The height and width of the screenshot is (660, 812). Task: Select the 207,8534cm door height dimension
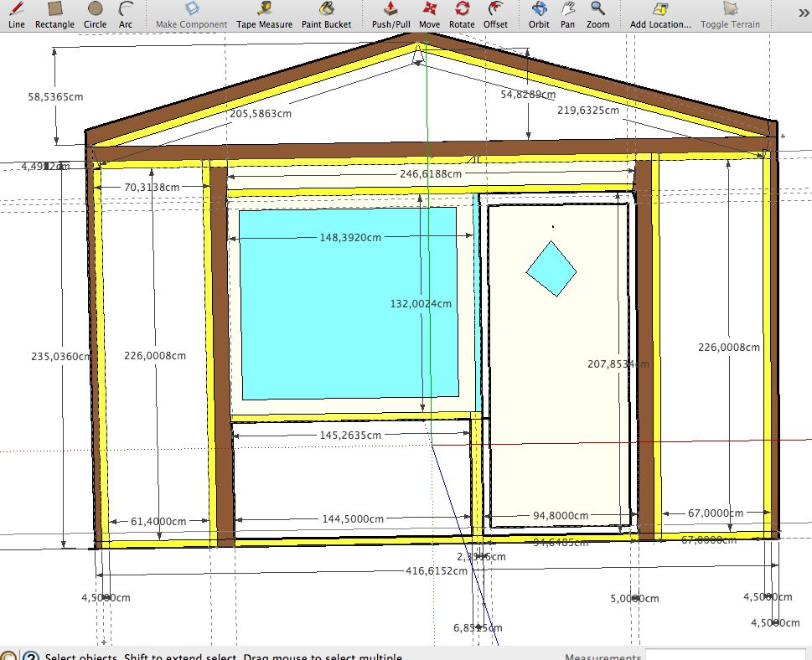point(618,364)
